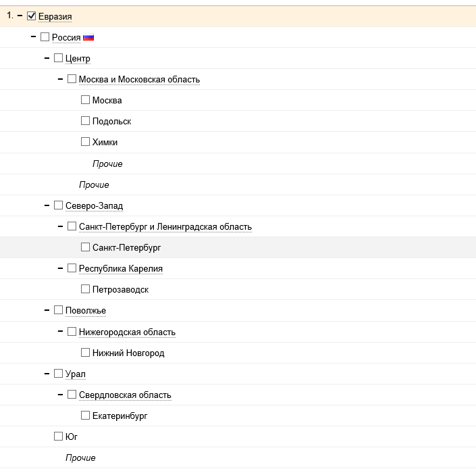Select the Химки checkbox

point(85,142)
